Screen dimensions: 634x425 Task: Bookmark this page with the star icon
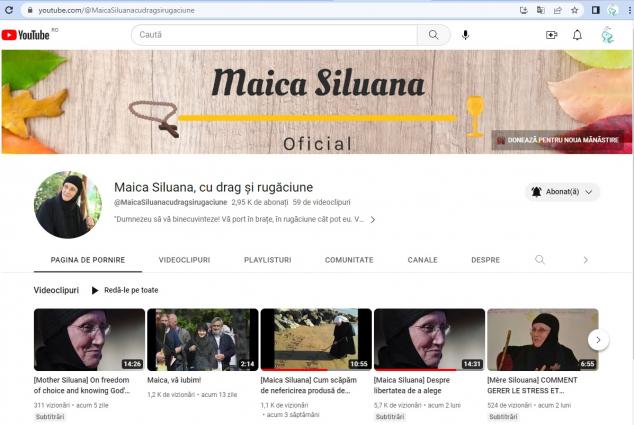(x=575, y=10)
